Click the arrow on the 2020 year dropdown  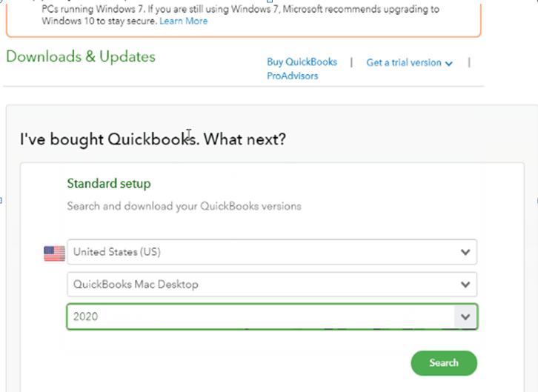click(465, 317)
